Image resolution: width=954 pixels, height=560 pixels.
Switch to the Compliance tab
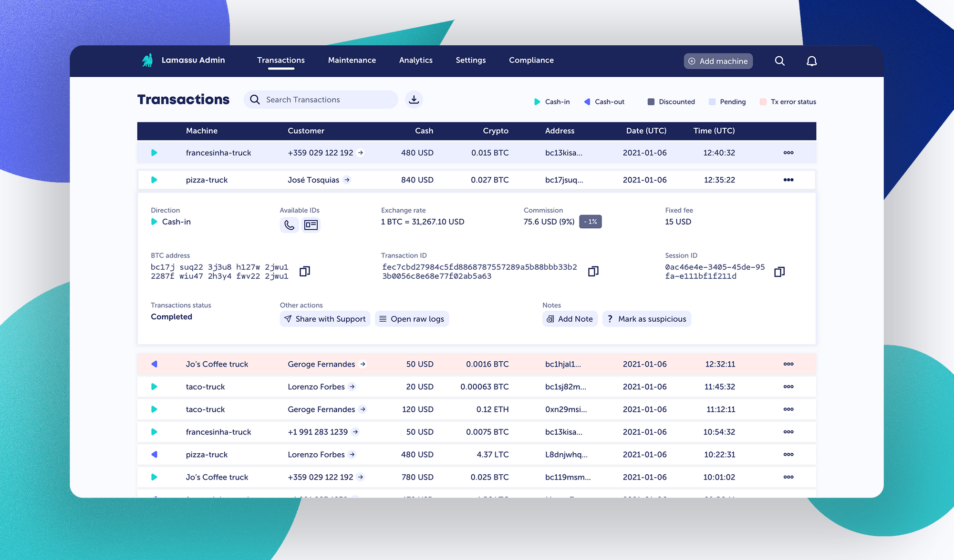pos(531,60)
